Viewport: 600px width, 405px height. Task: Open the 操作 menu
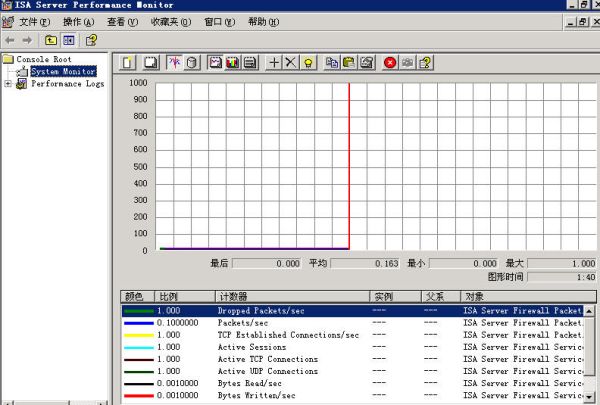78,21
